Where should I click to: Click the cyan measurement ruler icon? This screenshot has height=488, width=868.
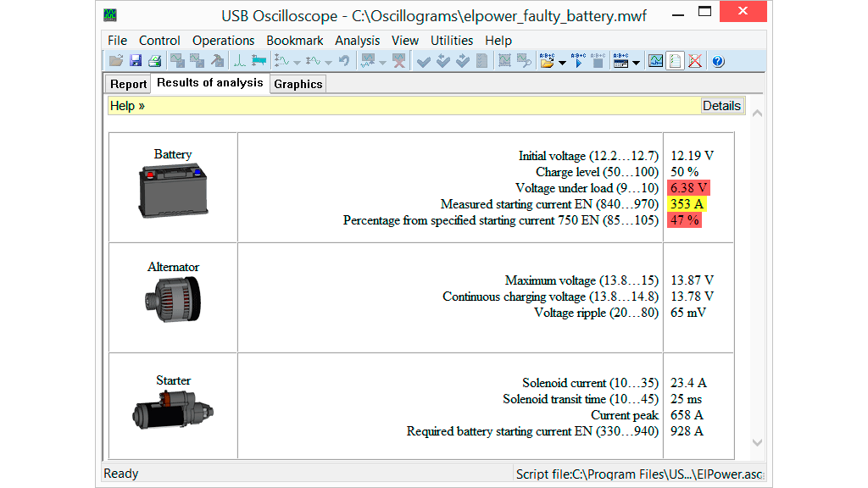click(259, 61)
